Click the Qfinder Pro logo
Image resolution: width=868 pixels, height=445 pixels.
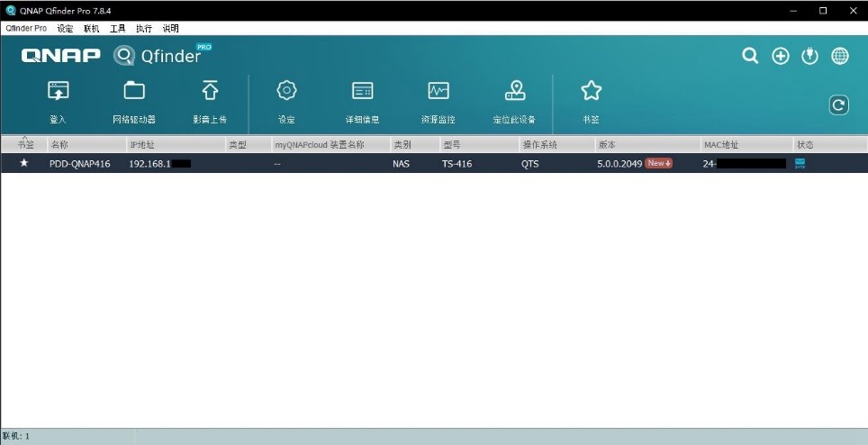click(163, 55)
